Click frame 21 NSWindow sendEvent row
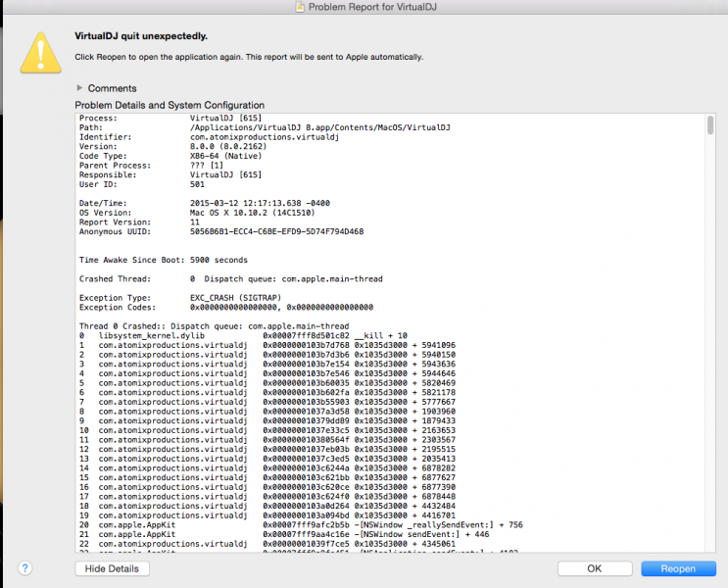The height and width of the screenshot is (588, 728). coord(284,534)
